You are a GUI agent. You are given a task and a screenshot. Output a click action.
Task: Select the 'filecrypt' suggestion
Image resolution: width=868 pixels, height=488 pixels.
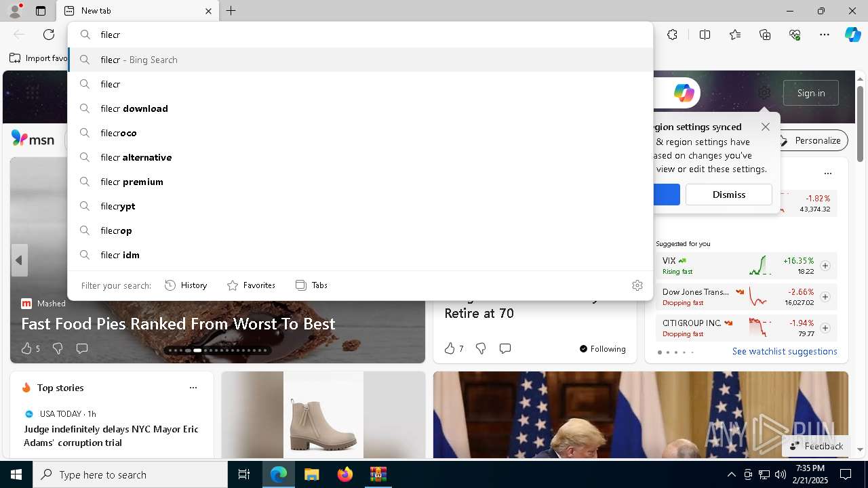pos(360,206)
